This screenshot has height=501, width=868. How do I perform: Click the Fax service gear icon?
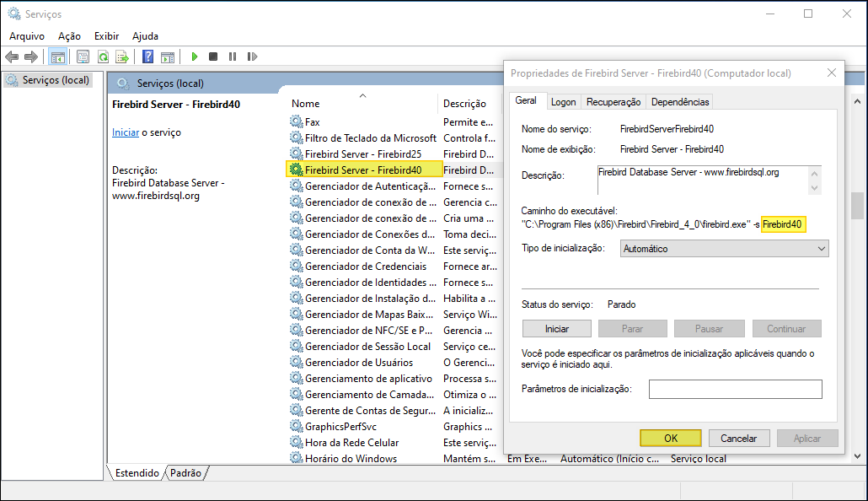tap(297, 121)
